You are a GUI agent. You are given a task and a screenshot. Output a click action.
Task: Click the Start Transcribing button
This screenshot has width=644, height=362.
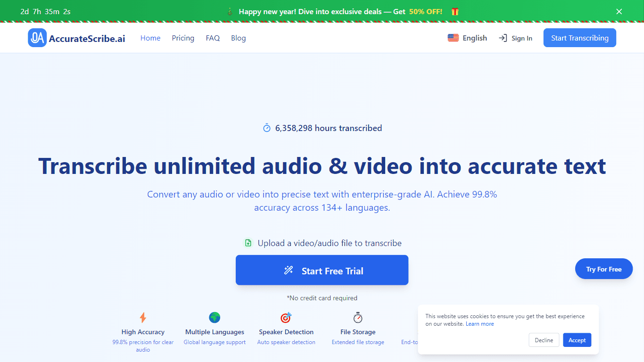[580, 38]
